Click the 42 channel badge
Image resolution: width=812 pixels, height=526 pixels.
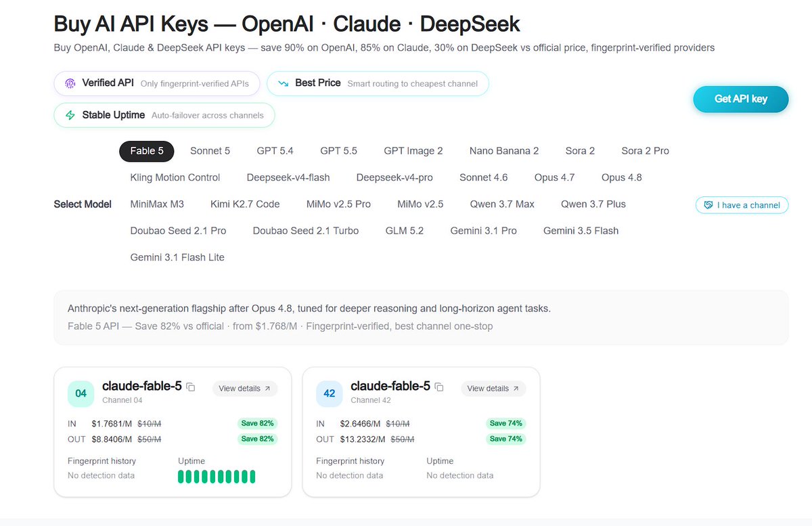pos(330,393)
